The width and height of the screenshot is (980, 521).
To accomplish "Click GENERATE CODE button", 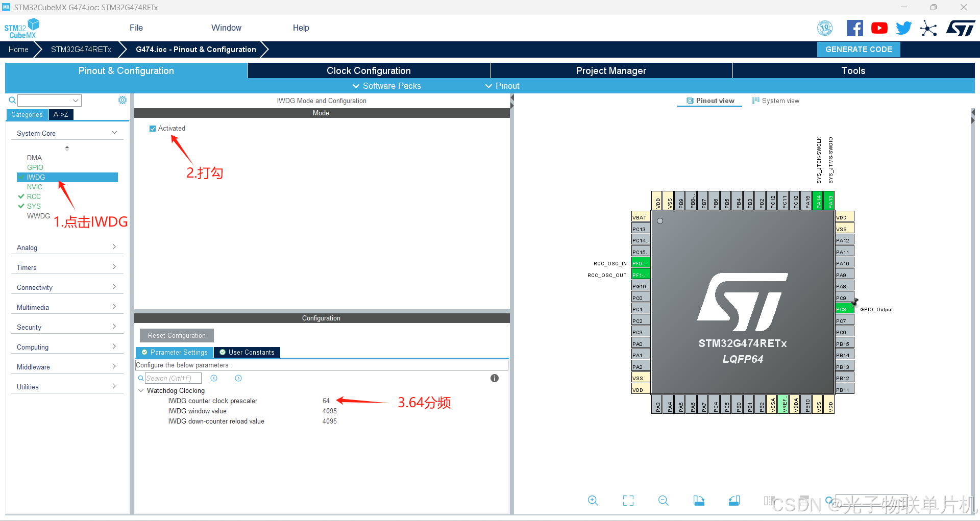I will point(859,49).
